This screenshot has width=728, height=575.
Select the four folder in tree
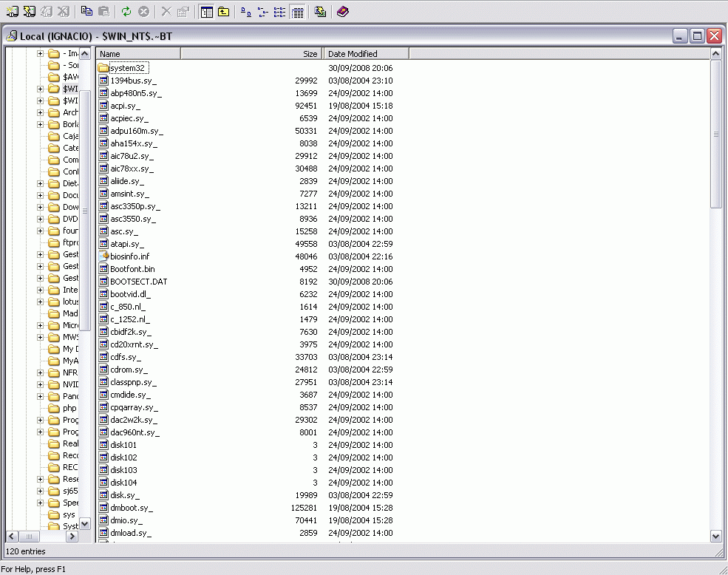(70, 231)
